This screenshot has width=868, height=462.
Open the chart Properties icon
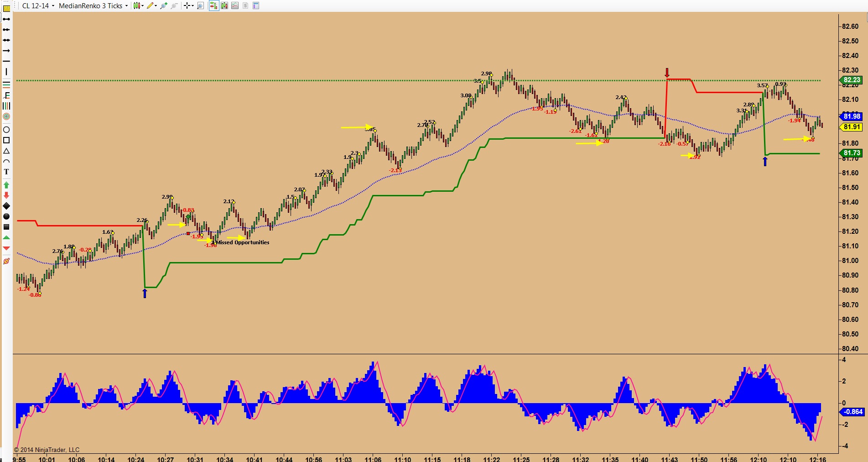click(x=255, y=6)
